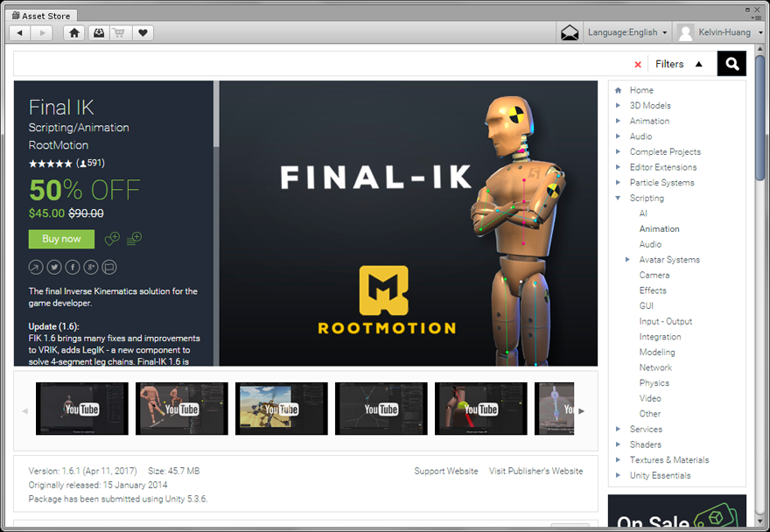Select Input - Output under Scripting
Image resolution: width=770 pixels, height=532 pixels.
pyautogui.click(x=665, y=321)
